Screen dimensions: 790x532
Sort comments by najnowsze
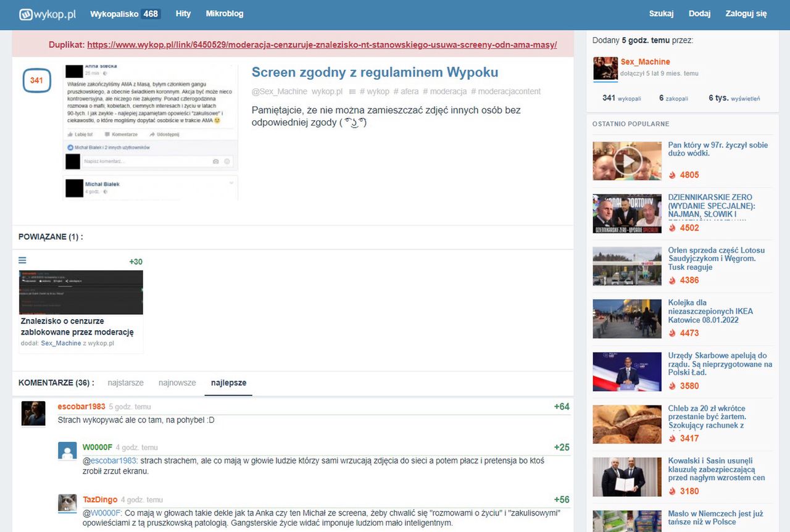(x=177, y=383)
